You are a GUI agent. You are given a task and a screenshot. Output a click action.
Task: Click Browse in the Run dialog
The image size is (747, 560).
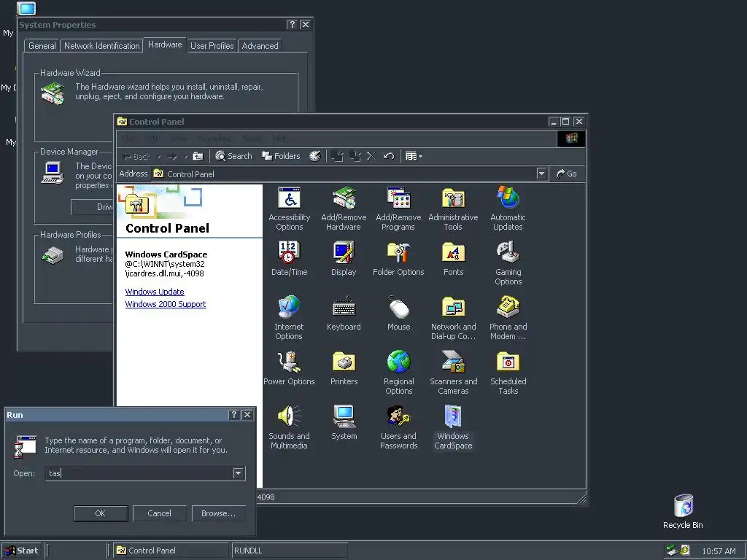pyautogui.click(x=218, y=513)
